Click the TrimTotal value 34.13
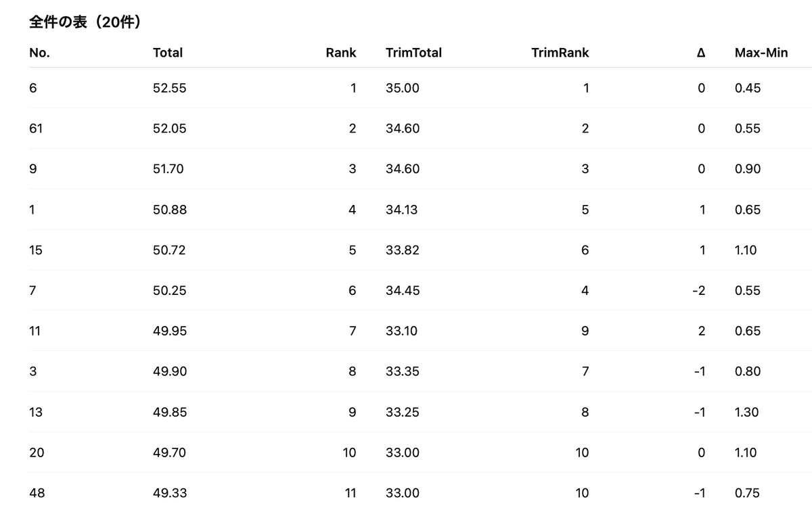The height and width of the screenshot is (510, 812). coord(402,210)
